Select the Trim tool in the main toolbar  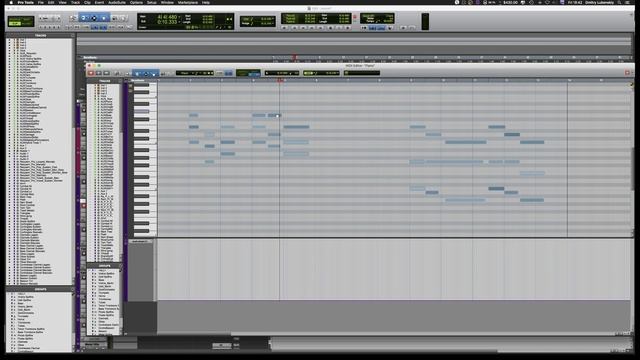(x=83, y=18)
